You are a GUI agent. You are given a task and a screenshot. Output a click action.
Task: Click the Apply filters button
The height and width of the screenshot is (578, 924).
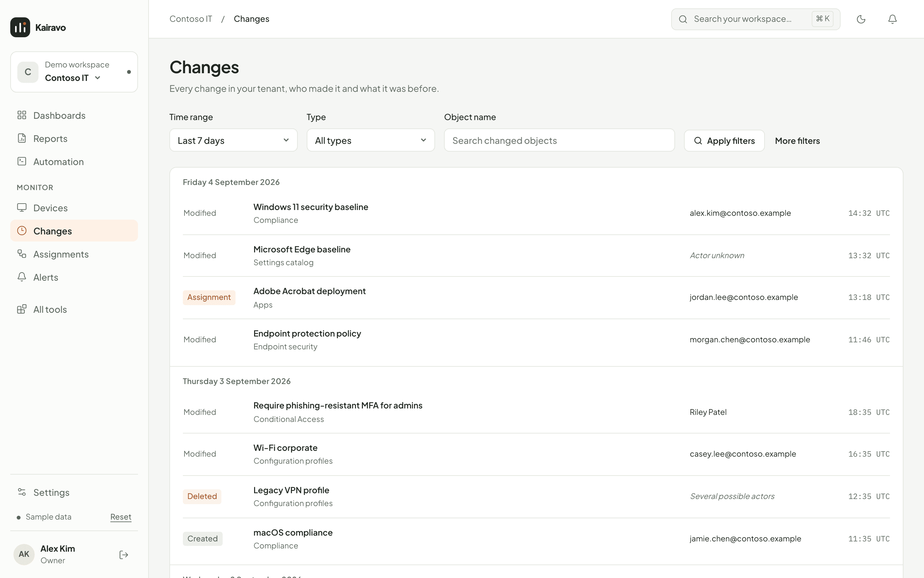coord(724,141)
